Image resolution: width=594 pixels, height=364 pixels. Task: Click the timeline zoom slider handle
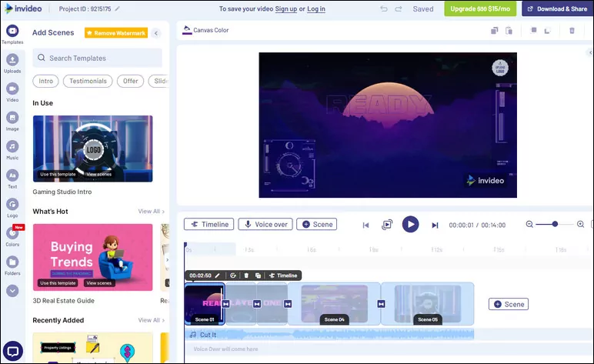[x=555, y=224]
